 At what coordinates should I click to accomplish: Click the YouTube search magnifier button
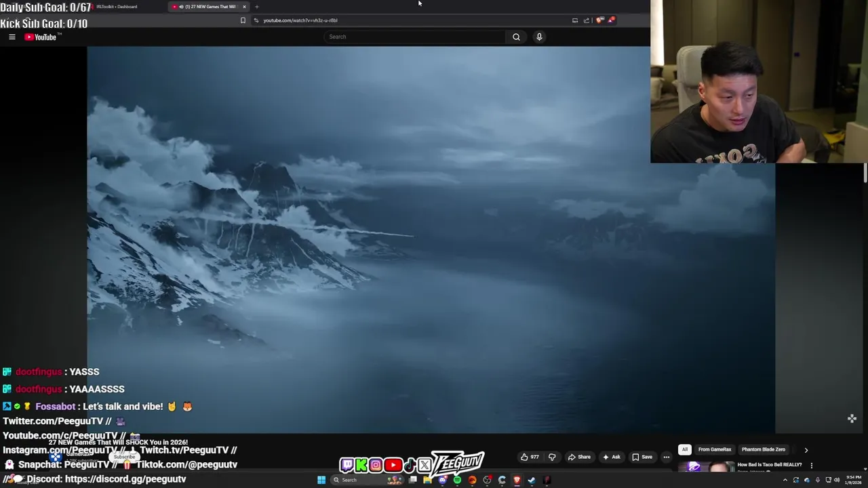coord(516,37)
